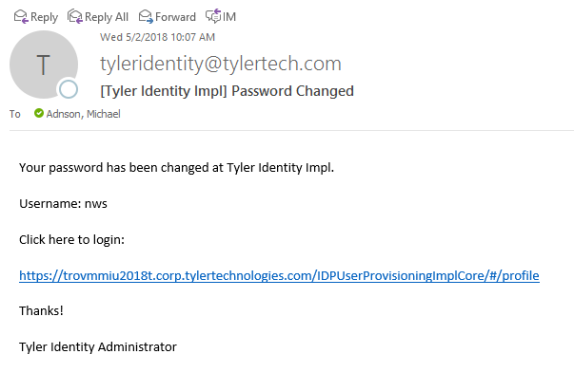The width and height of the screenshot is (574, 391).
Task: Click the Tyler Identity Administrator signature
Action: (98, 347)
